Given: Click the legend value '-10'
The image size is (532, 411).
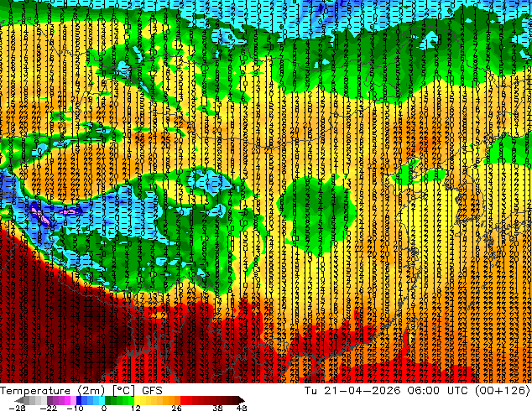Looking at the screenshot, I should coord(75,408).
